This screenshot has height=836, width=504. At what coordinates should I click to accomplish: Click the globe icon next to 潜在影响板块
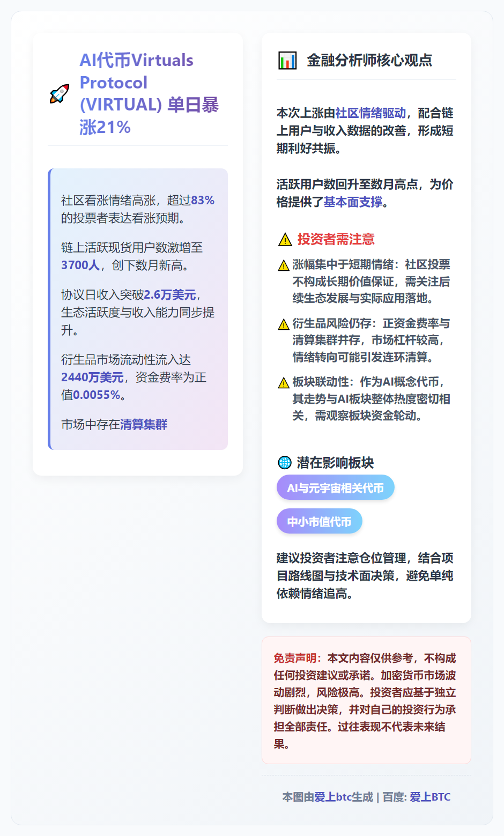pos(284,462)
